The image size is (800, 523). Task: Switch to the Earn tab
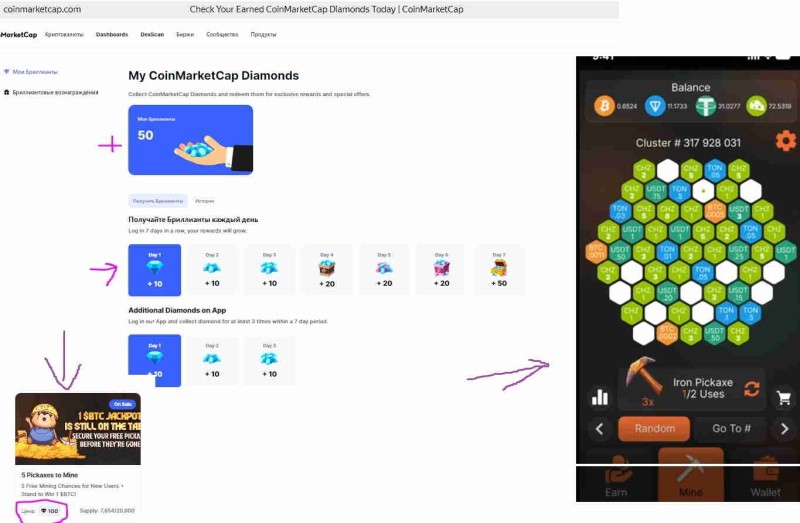[x=616, y=478]
